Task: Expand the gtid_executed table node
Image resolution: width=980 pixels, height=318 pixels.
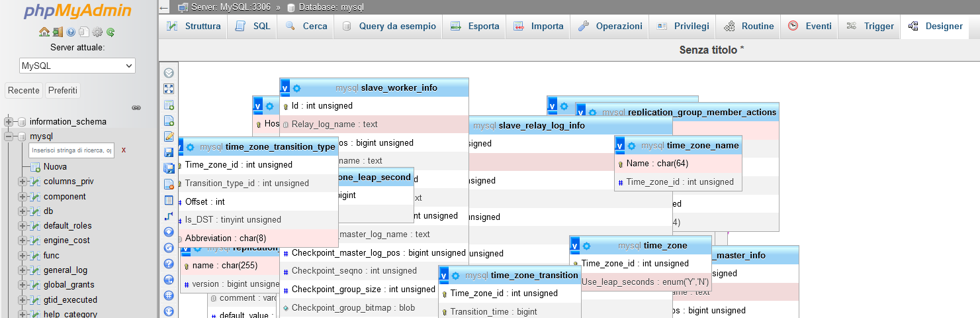Action: point(22,300)
